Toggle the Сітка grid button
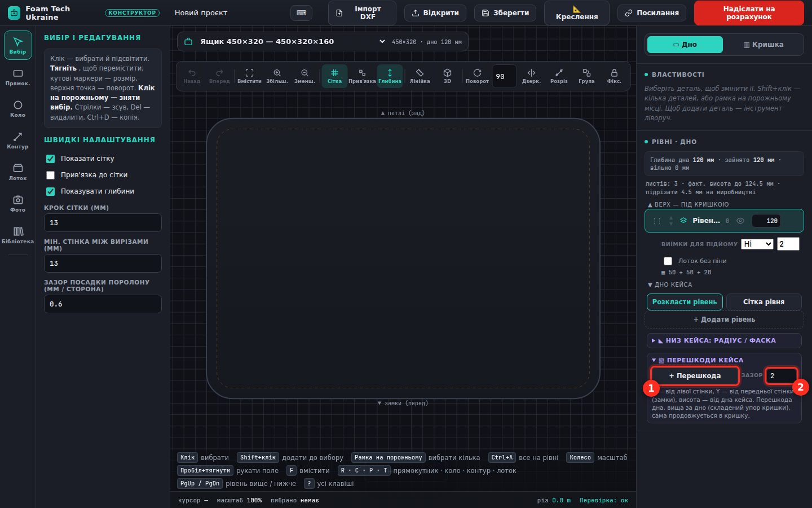 point(334,76)
